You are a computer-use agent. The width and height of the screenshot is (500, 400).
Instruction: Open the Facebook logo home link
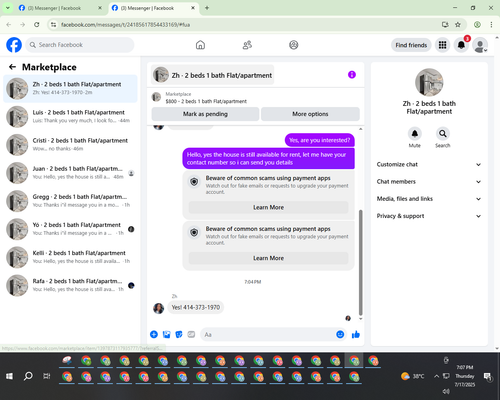(x=14, y=45)
